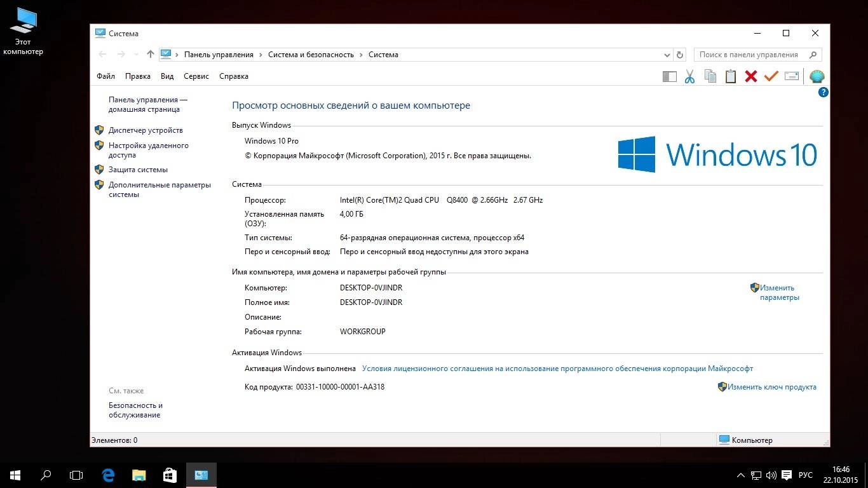The width and height of the screenshot is (868, 488).
Task: Expand the chevron after Панель управления
Action: point(261,55)
